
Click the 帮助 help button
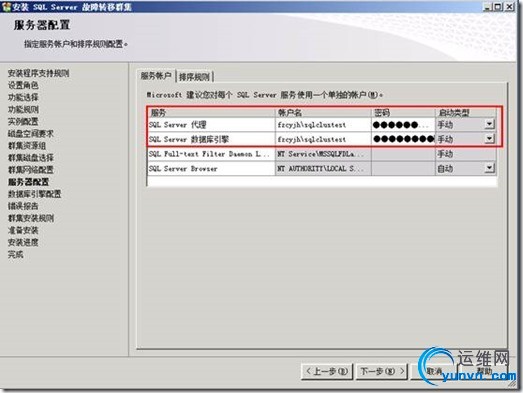click(x=484, y=371)
